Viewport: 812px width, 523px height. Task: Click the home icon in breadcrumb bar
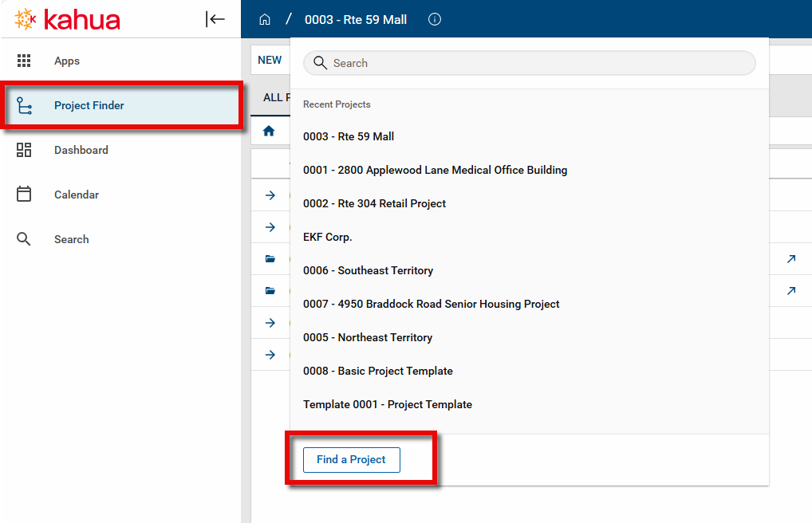[265, 19]
